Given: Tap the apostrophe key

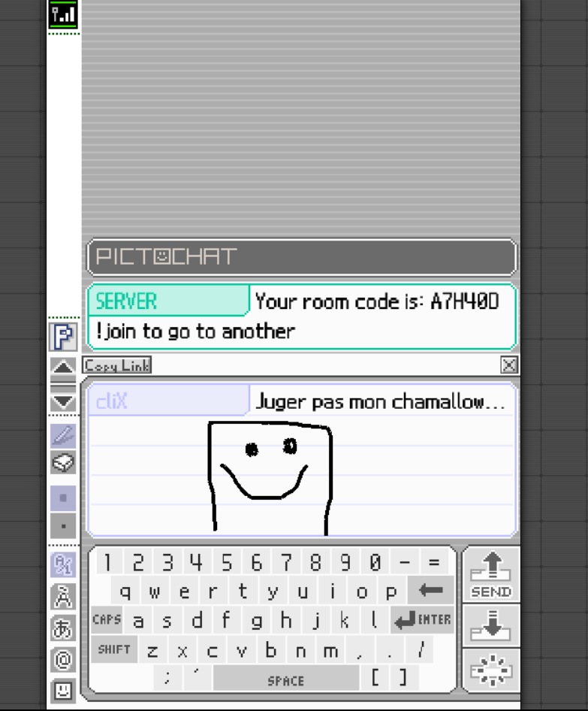Looking at the screenshot, I should (197, 679).
